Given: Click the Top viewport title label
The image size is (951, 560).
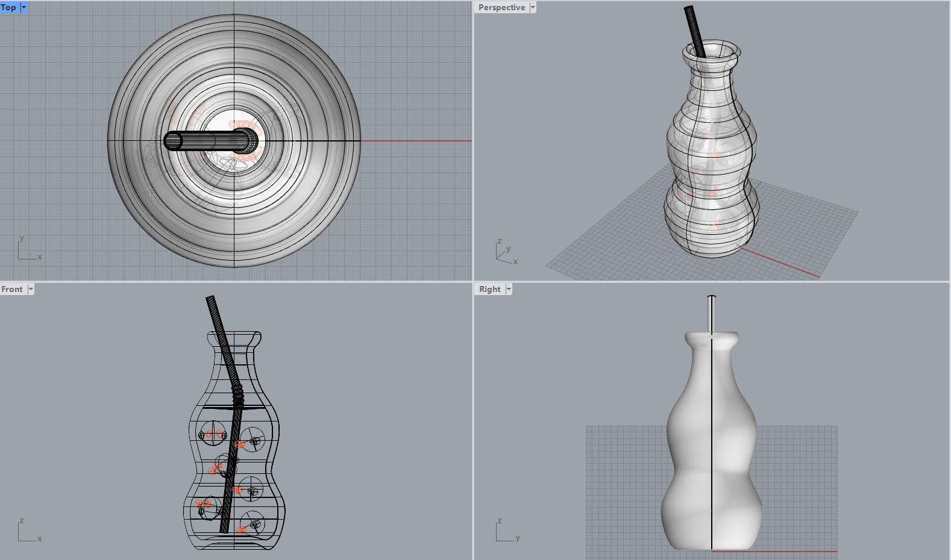Looking at the screenshot, I should pyautogui.click(x=9, y=7).
